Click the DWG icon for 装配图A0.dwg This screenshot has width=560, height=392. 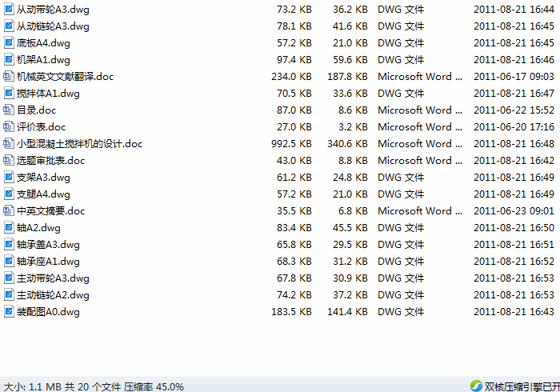pyautogui.click(x=9, y=311)
